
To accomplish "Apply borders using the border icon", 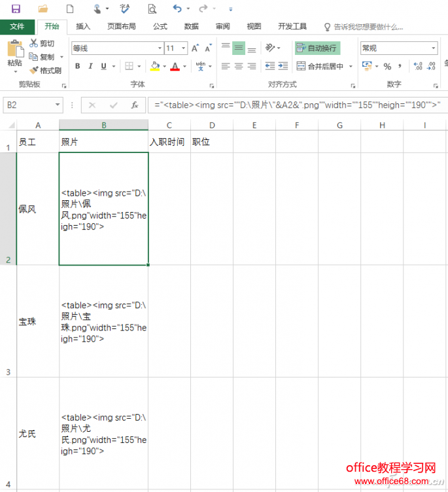I will pyautogui.click(x=129, y=66).
